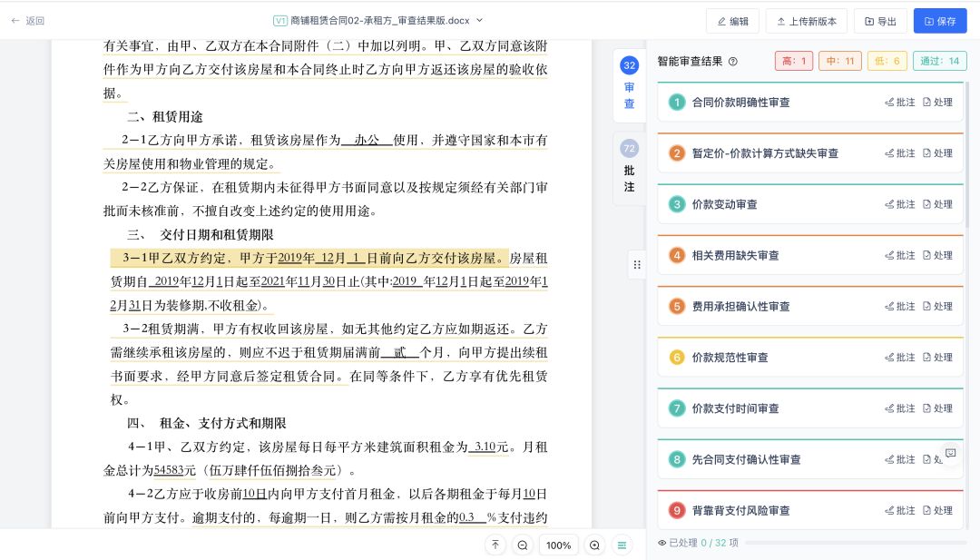Click the zoom in magnifier icon
Screen dimensions: 980x560
tap(594, 545)
